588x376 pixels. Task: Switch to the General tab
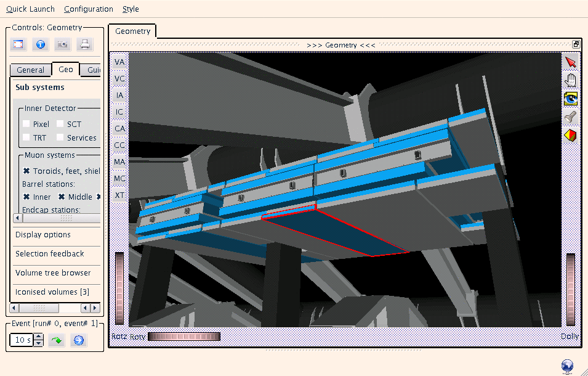30,70
